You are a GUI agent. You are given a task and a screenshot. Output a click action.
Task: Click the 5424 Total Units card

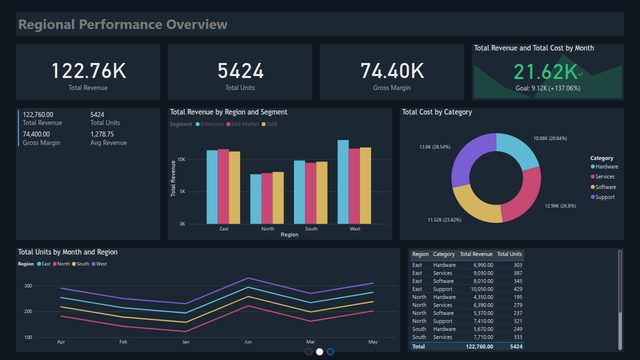click(x=240, y=72)
